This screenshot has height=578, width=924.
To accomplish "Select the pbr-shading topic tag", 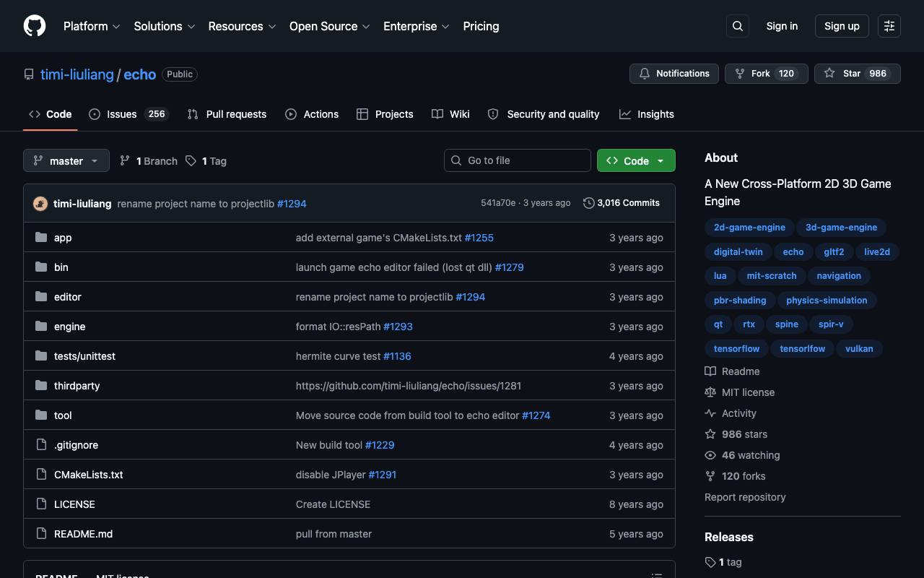I will click(x=740, y=301).
